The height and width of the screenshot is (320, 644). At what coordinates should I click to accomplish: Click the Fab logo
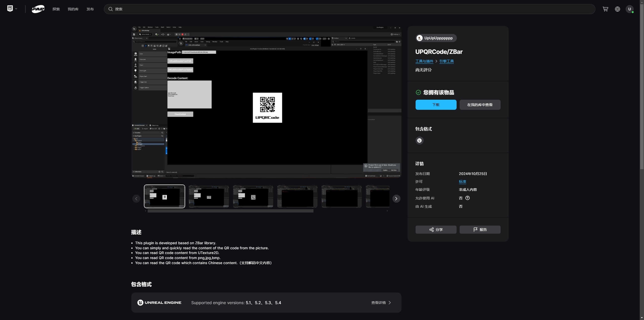[x=38, y=9]
